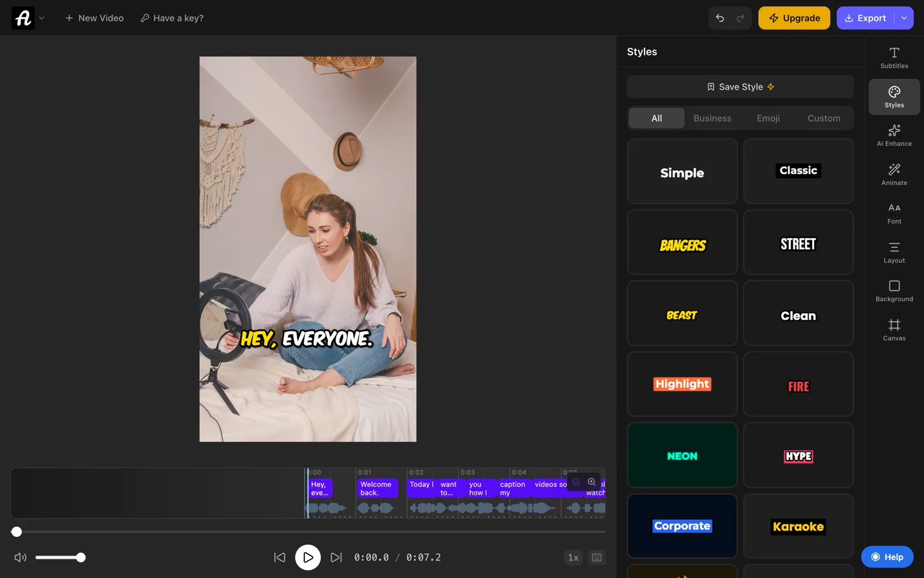Open the Export options dropdown arrow
Viewport: 924px width, 578px height.
point(904,18)
